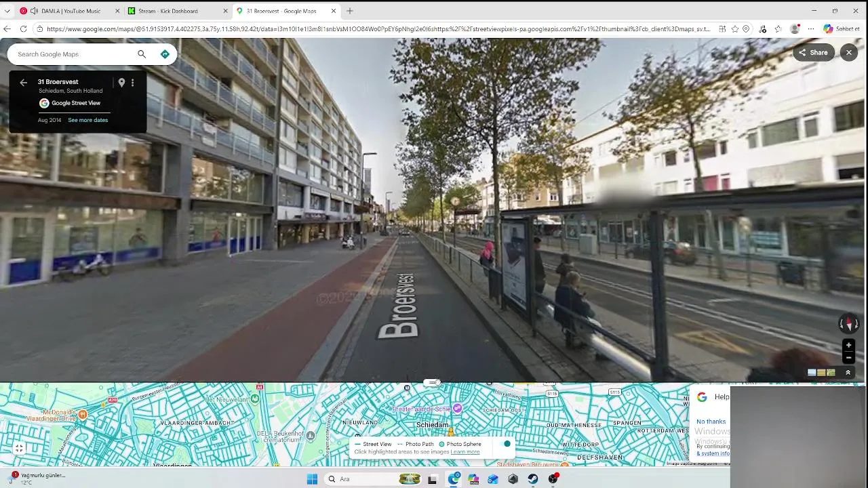868x488 pixels.
Task: Toggle the Street View layer switch in the legend
Action: click(505, 444)
